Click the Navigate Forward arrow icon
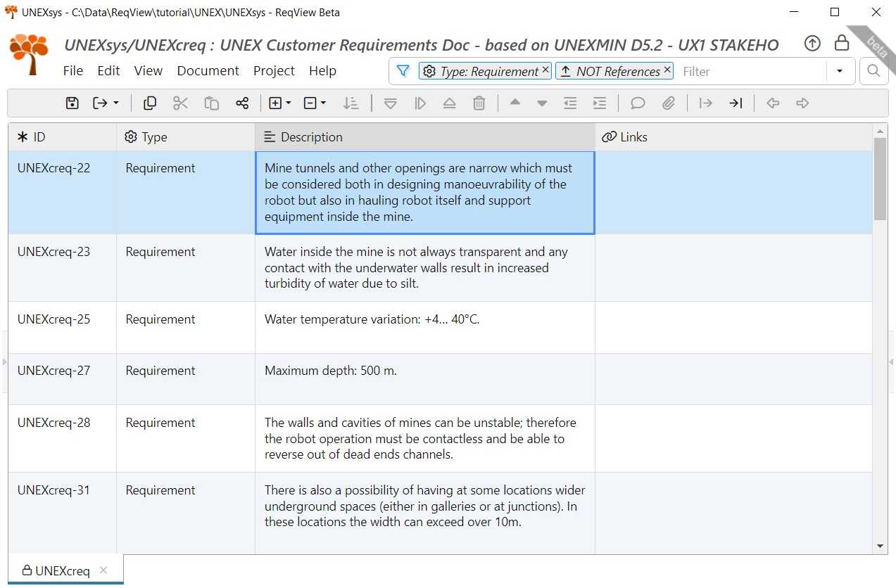Image resolution: width=896 pixels, height=588 pixels. coord(802,103)
